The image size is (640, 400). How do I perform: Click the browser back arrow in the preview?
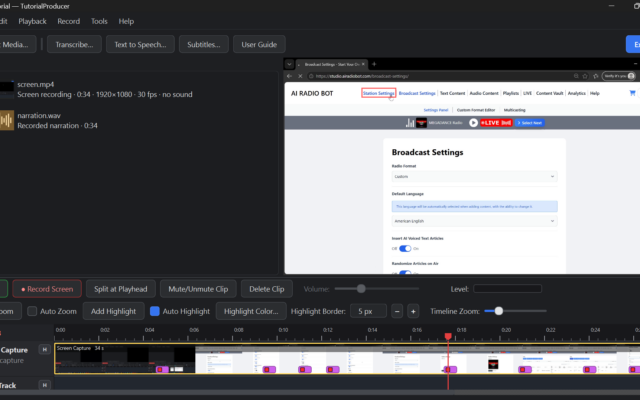[x=289, y=76]
